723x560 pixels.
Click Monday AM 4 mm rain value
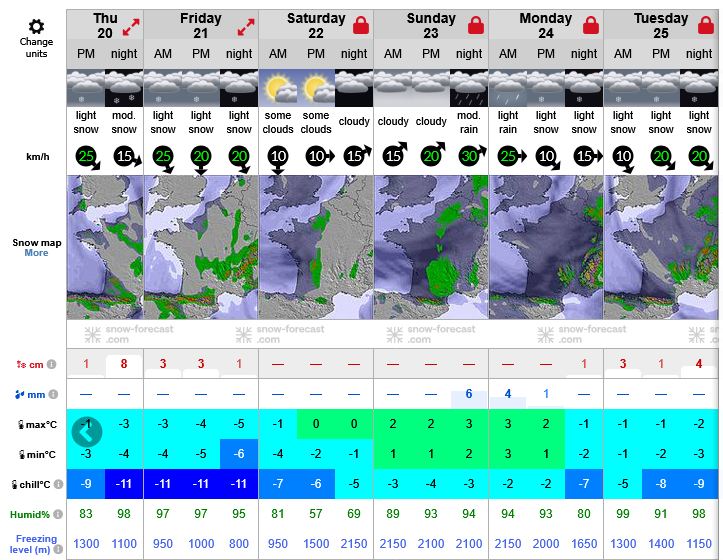pos(508,394)
